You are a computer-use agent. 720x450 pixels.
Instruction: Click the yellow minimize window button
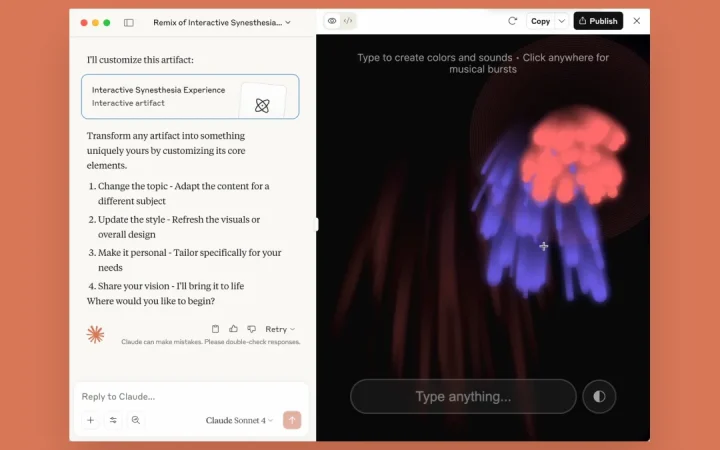point(95,22)
